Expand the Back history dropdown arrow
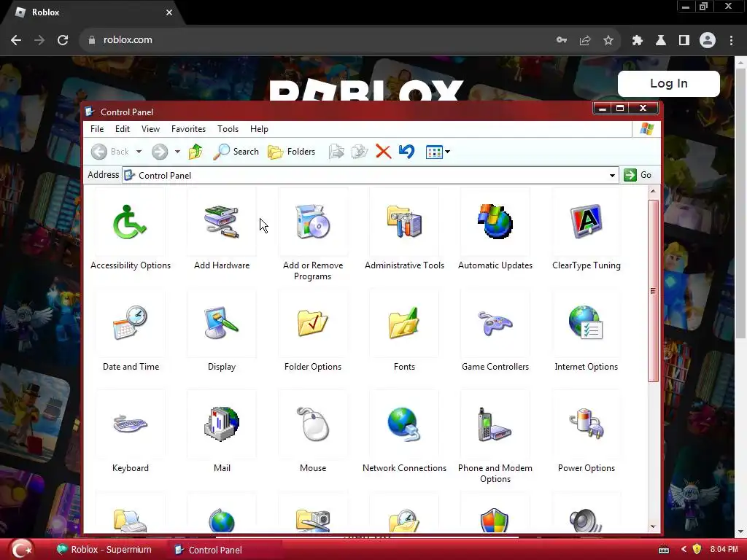This screenshot has height=560, width=747. click(x=139, y=152)
